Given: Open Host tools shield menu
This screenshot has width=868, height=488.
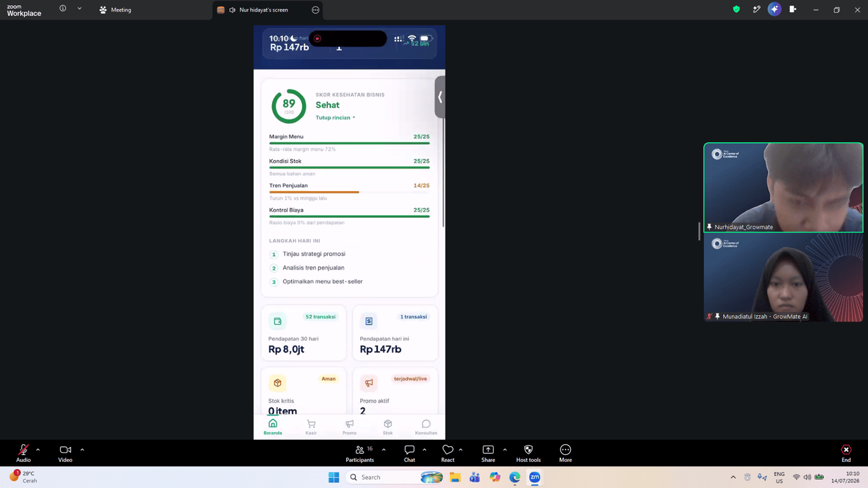Looking at the screenshot, I should pyautogui.click(x=528, y=453).
